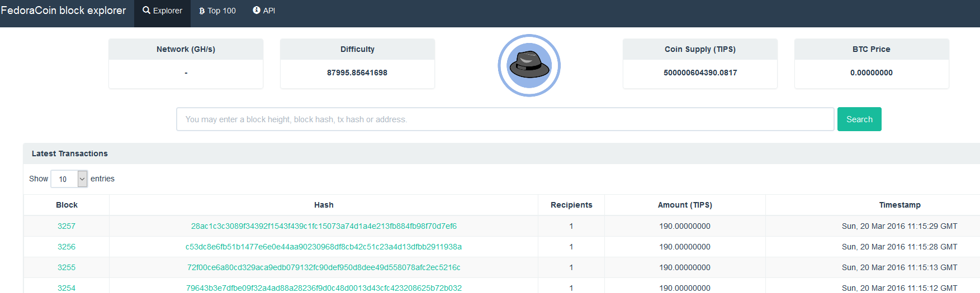Click the bitcoin icon beside Top 100
Viewport: 980px width, 293px height.
click(x=202, y=11)
